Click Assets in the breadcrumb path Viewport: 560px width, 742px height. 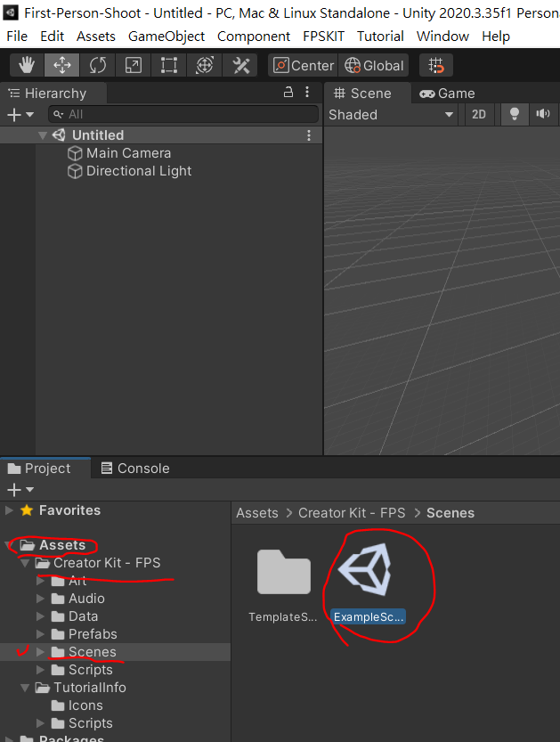tap(257, 513)
